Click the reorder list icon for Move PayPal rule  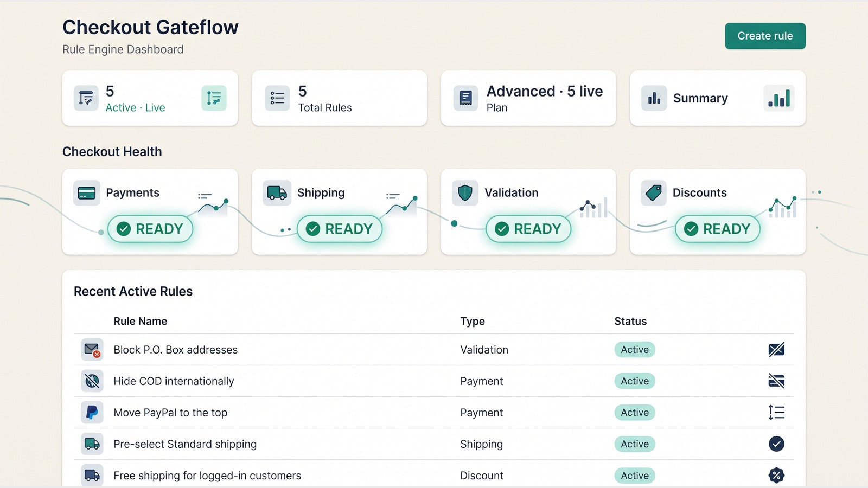pos(776,413)
